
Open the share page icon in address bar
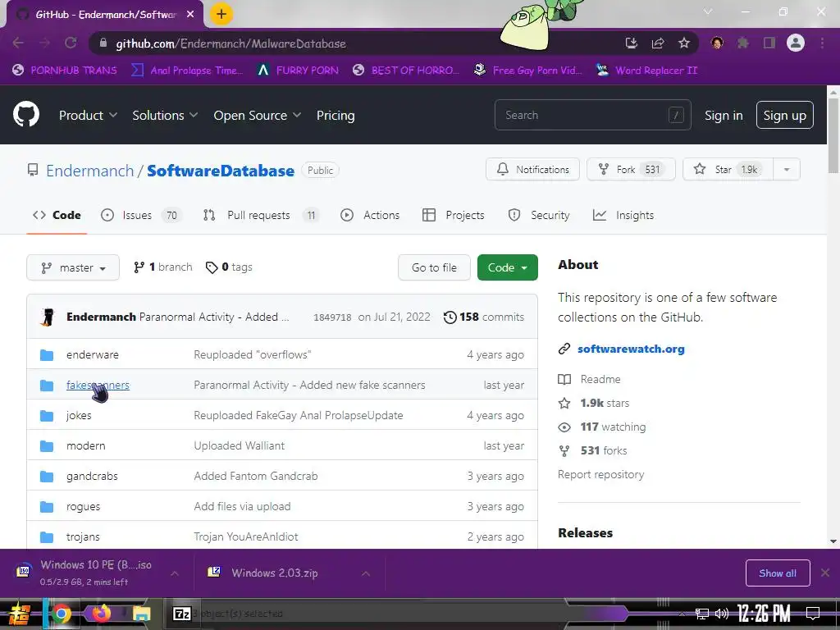658,43
